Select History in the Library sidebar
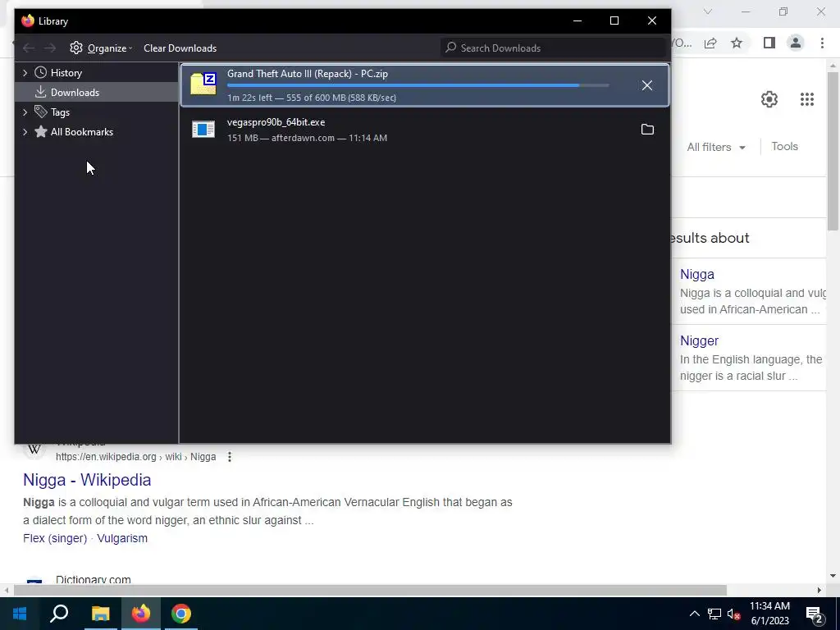Image resolution: width=840 pixels, height=630 pixels. (x=66, y=73)
